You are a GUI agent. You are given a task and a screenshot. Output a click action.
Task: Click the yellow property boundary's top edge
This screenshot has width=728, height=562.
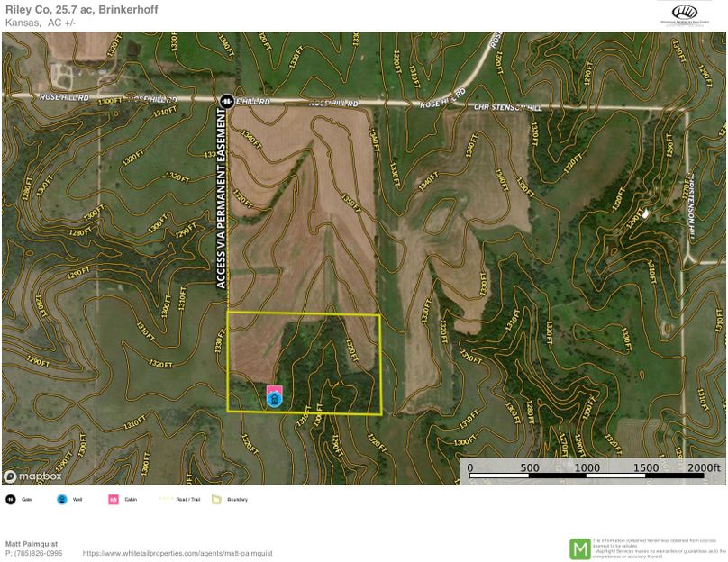[x=304, y=313]
